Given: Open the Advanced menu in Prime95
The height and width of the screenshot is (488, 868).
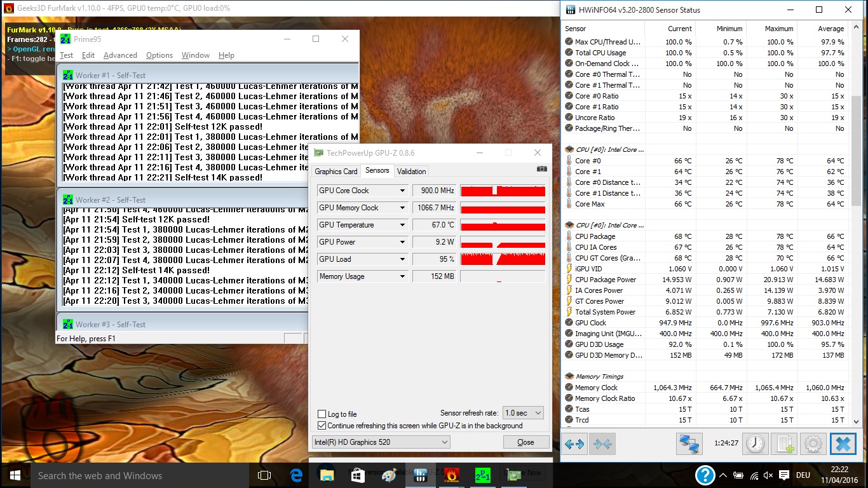Looking at the screenshot, I should pos(120,55).
